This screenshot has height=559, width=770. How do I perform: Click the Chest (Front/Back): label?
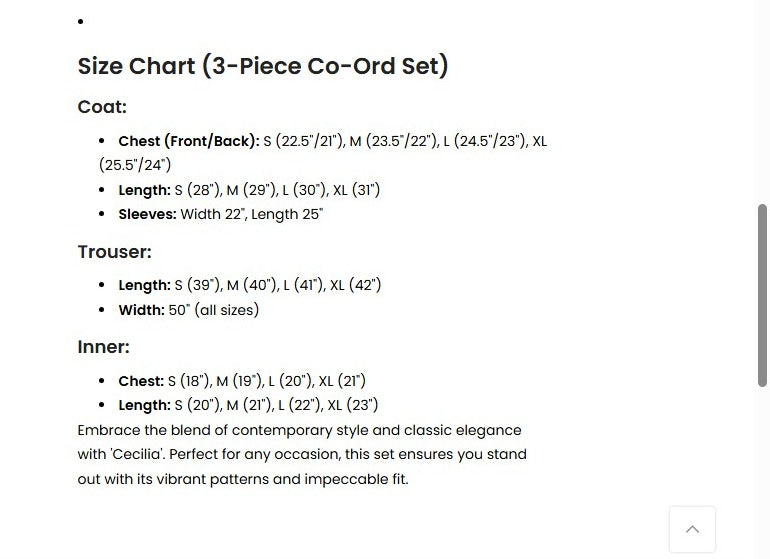click(188, 141)
